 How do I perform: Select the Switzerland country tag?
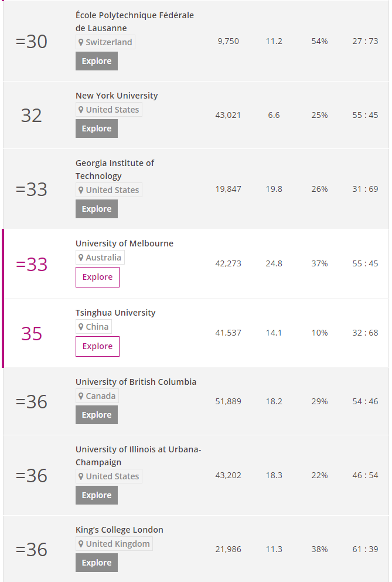pyautogui.click(x=105, y=42)
